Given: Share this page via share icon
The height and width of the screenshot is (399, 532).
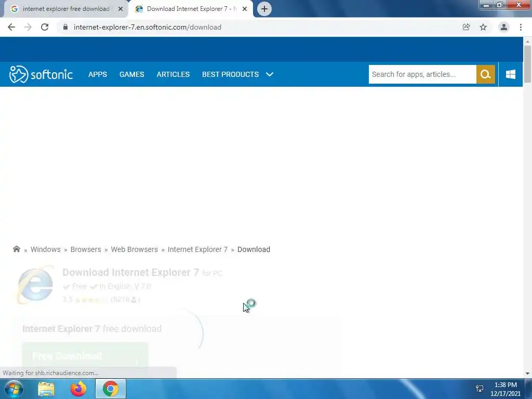Looking at the screenshot, I should (x=466, y=27).
